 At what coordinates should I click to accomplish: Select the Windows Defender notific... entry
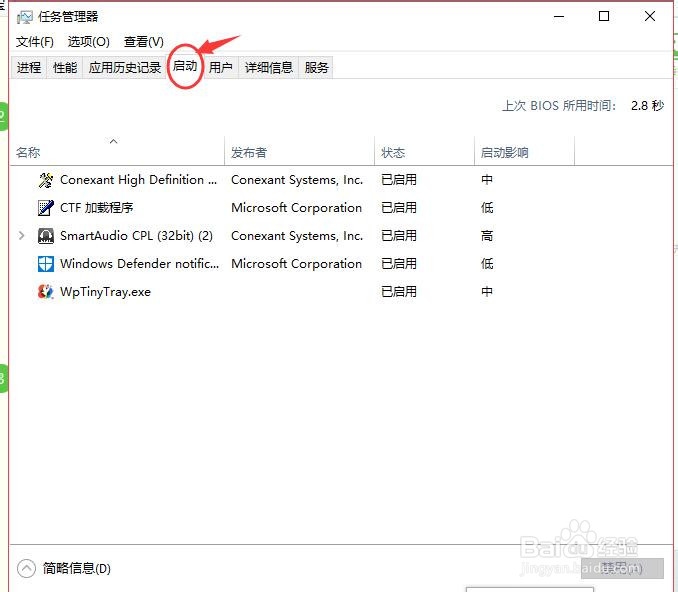[342, 264]
